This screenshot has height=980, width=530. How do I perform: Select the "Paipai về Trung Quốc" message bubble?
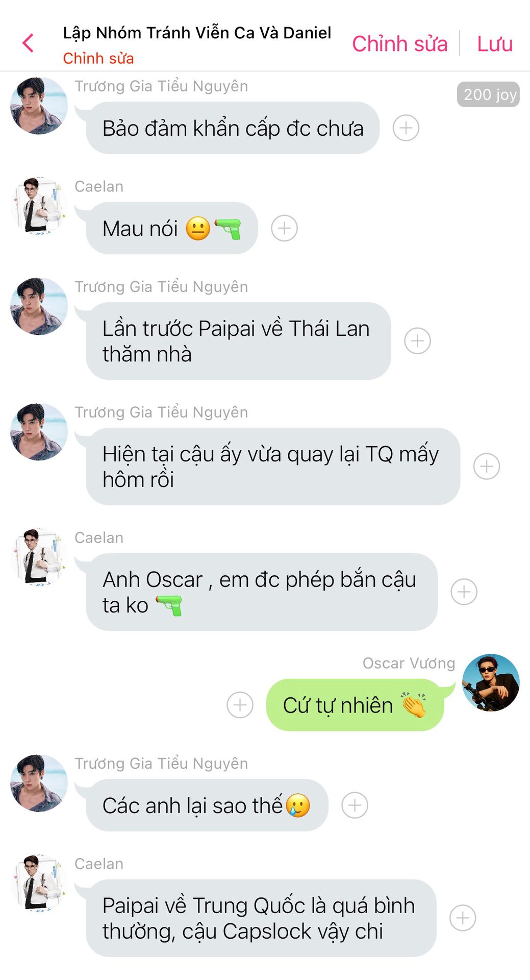pos(261,918)
